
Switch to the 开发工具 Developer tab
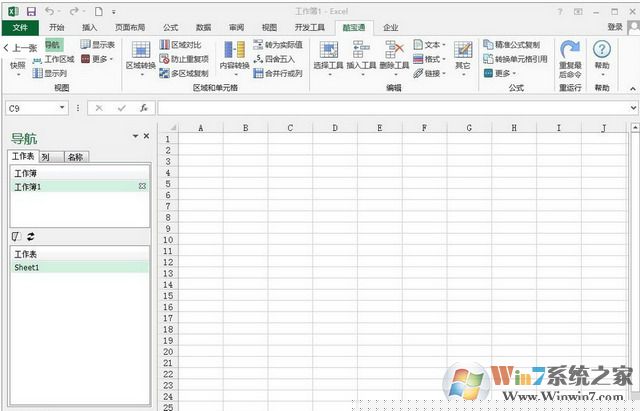[x=309, y=27]
